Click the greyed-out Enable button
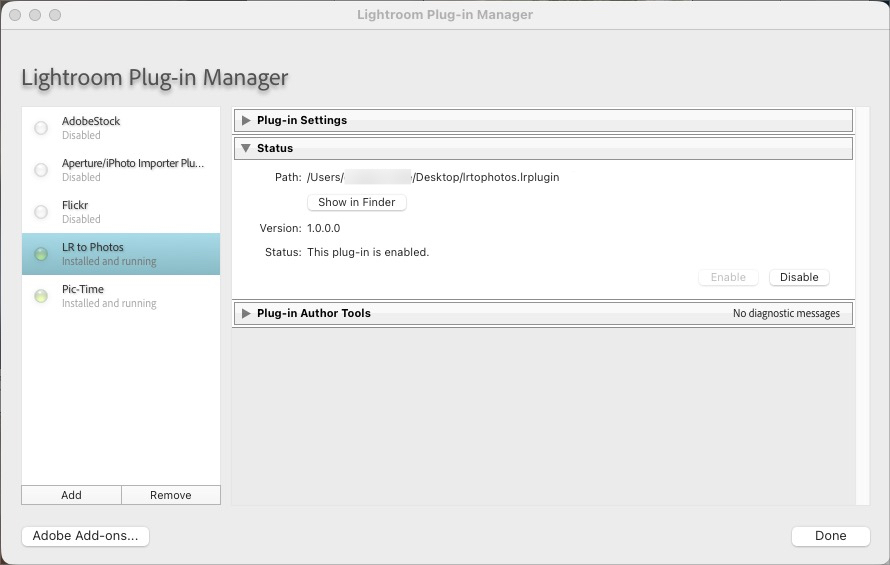 coord(728,277)
